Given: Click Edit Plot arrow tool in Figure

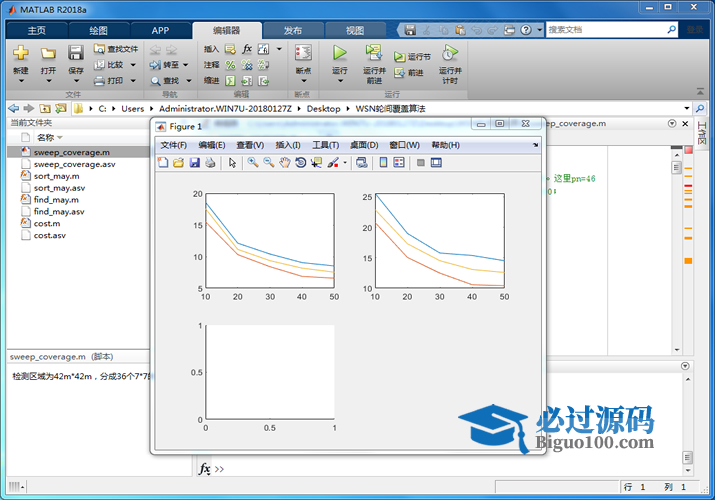Looking at the screenshot, I should [232, 163].
